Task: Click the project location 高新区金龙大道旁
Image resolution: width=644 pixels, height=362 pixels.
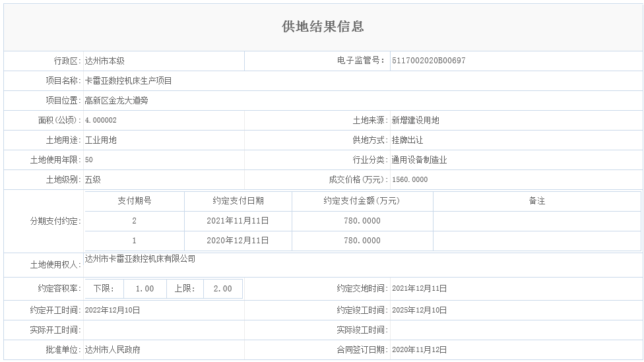Action: [117, 100]
